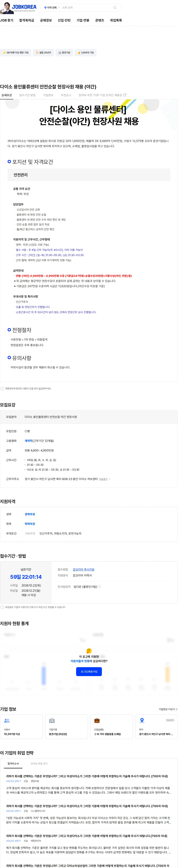Viewport: 178px width, 868px height.
Task: Click the map pin icon on the 위치 card
Action: pyautogui.click(x=142, y=721)
